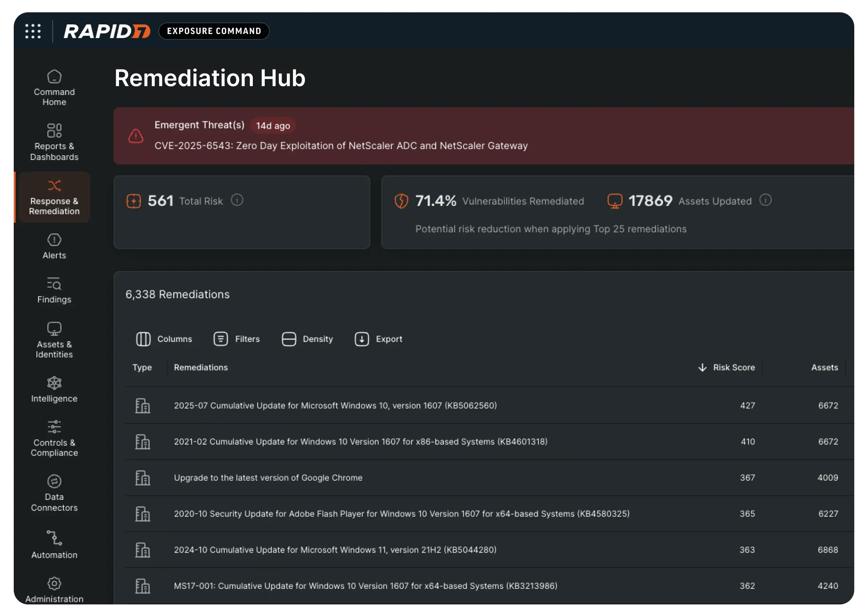Open the Intelligence section
The image size is (868, 616).
(x=54, y=389)
